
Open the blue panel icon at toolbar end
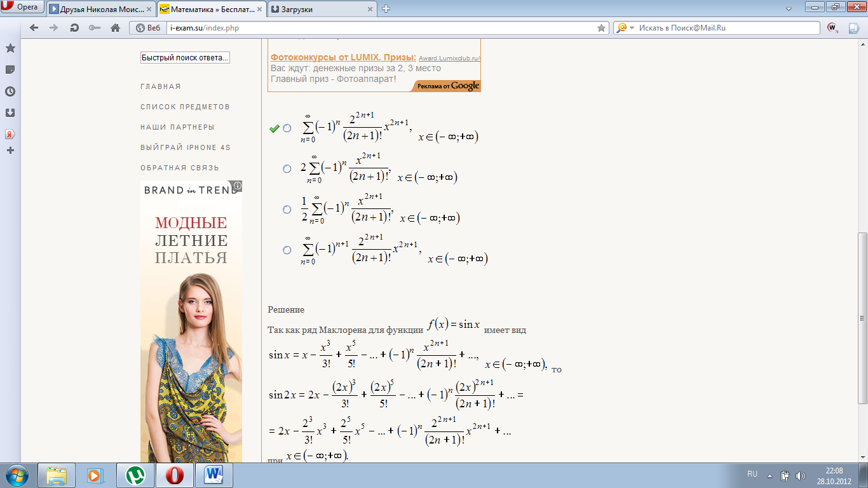point(854,28)
